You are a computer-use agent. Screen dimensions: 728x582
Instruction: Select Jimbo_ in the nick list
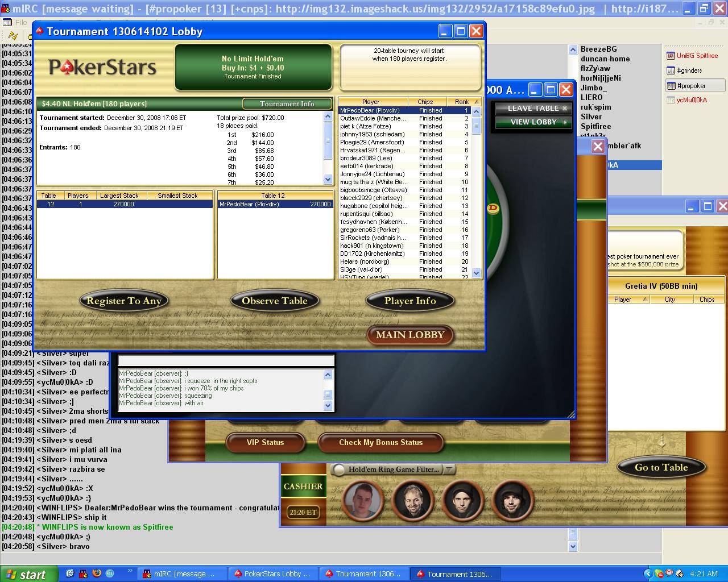click(x=594, y=88)
